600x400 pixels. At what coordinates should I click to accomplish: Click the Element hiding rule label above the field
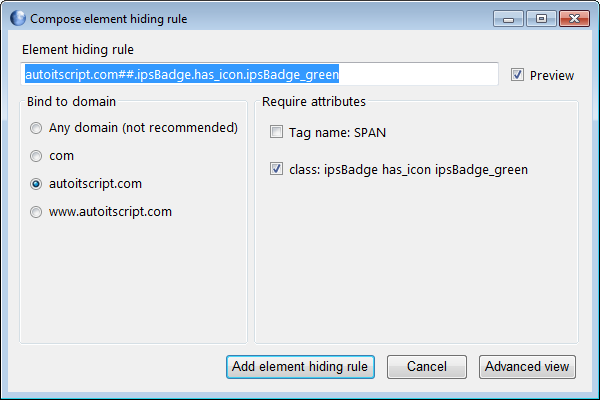click(78, 50)
